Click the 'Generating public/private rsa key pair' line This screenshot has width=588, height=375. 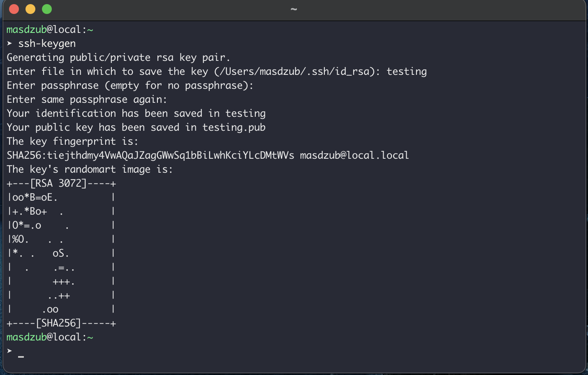coord(118,58)
